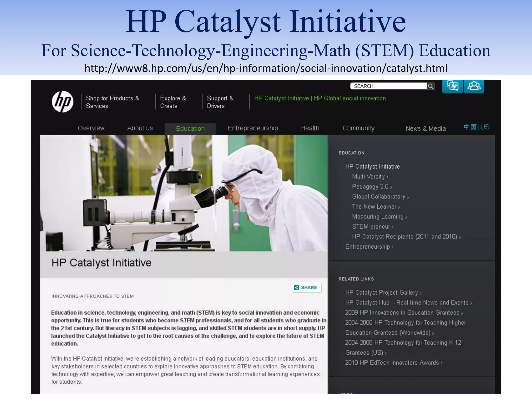Open the Measuring Learning link
532x399 pixels.
(380, 217)
